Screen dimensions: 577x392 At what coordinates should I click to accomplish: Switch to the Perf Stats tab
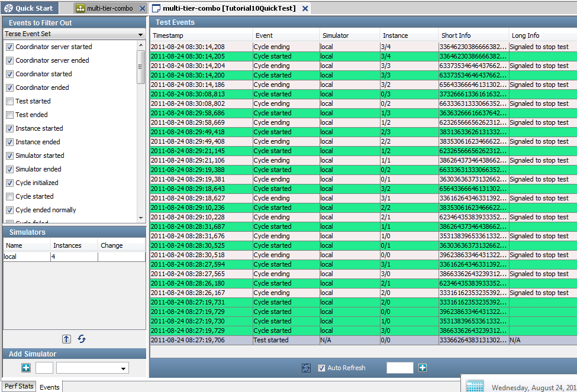click(x=18, y=387)
